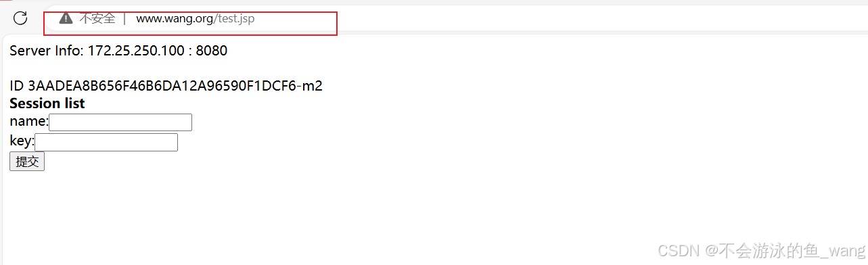Click the not-secure warning triangle icon
This screenshot has height=265, width=868.
66,18
